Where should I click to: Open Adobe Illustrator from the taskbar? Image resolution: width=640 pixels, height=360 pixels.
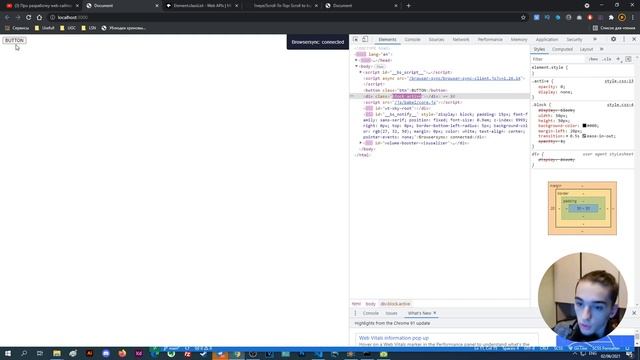coord(89,354)
